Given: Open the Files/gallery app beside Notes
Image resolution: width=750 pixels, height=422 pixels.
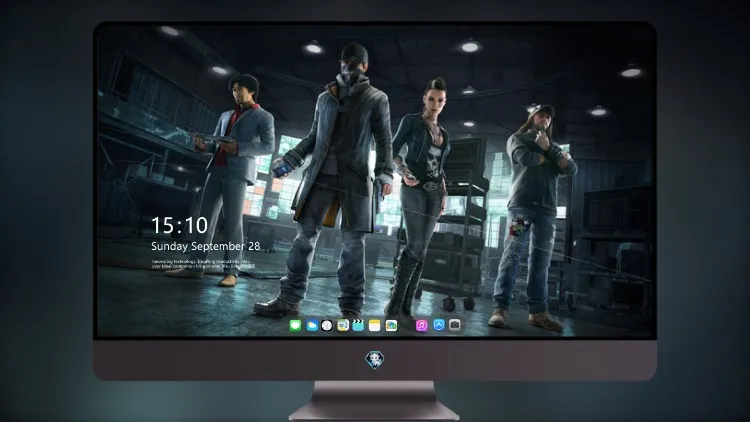Looking at the screenshot, I should (x=391, y=325).
